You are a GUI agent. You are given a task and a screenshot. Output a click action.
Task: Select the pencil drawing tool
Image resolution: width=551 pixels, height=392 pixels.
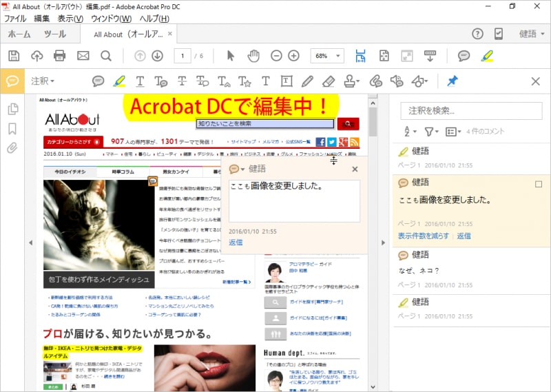(x=307, y=81)
